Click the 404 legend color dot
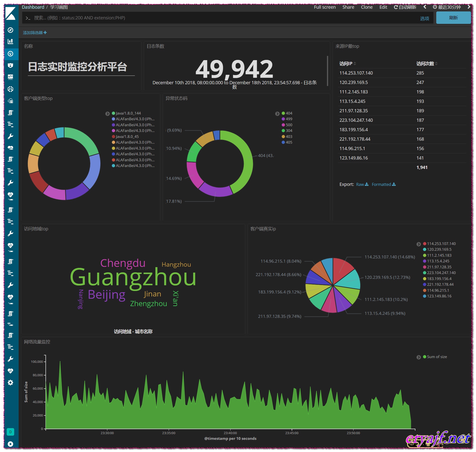The image size is (476, 452). (x=283, y=113)
